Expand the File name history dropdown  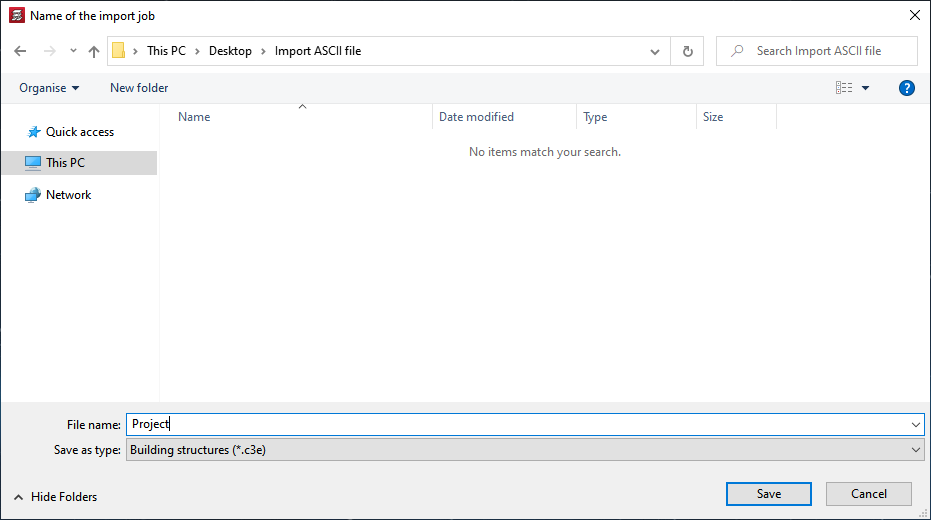pos(916,425)
